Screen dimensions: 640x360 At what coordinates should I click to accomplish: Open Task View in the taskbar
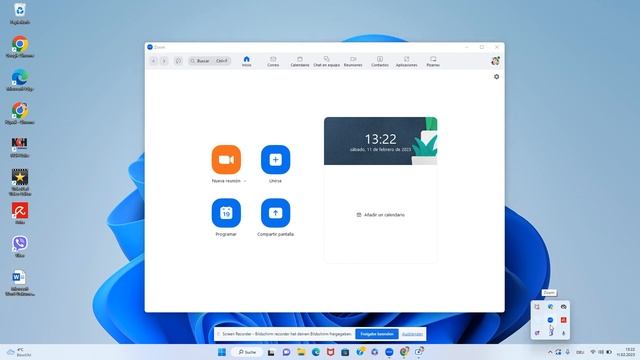(271, 352)
